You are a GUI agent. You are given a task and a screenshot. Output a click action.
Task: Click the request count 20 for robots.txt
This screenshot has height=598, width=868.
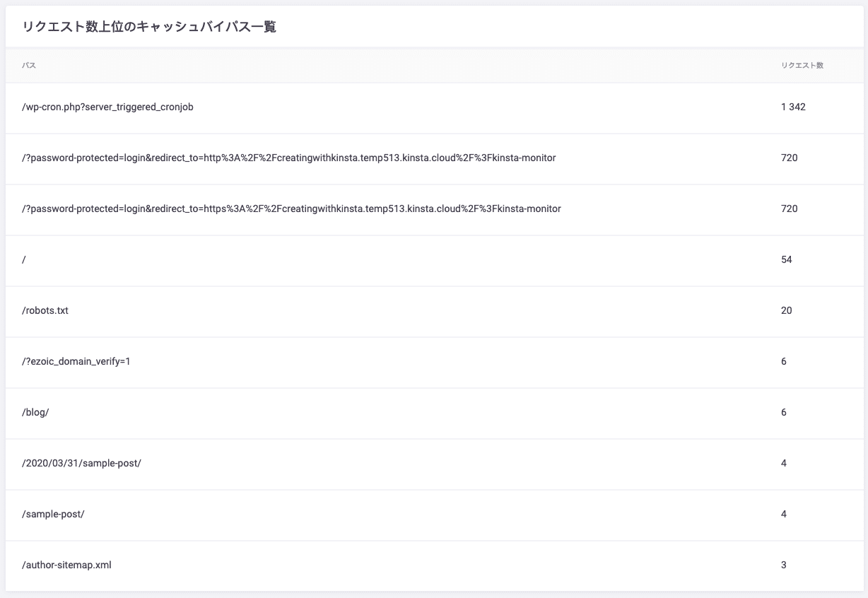pyautogui.click(x=786, y=311)
